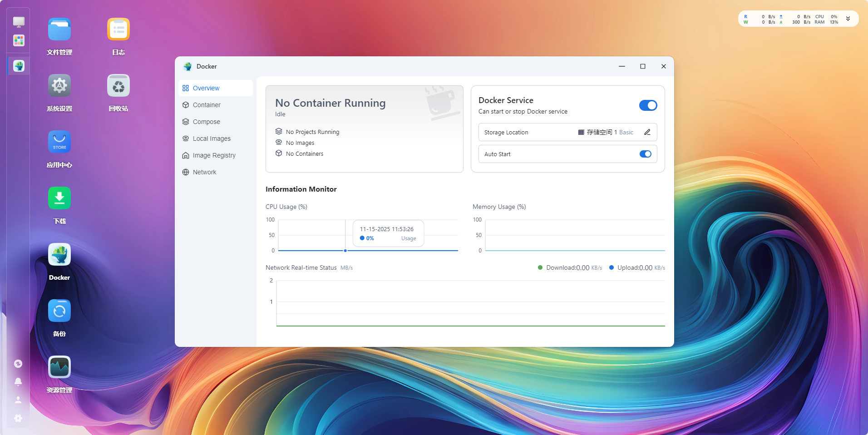Open the Local Images section
This screenshot has height=435, width=868.
pos(216,138)
